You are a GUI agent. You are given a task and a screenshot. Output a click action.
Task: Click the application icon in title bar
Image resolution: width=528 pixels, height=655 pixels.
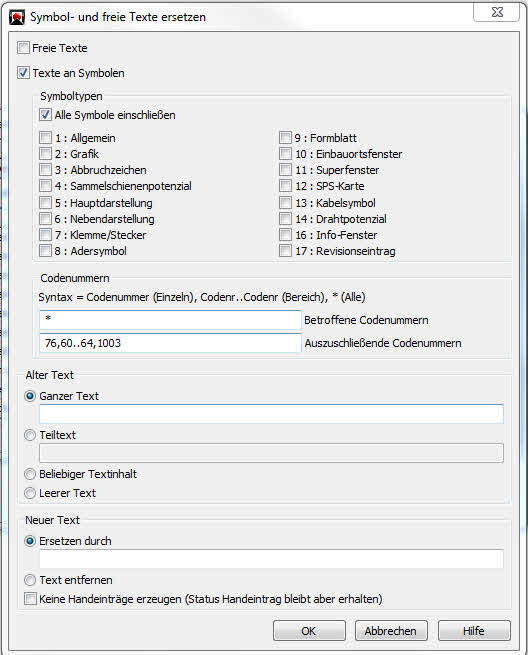[17, 17]
